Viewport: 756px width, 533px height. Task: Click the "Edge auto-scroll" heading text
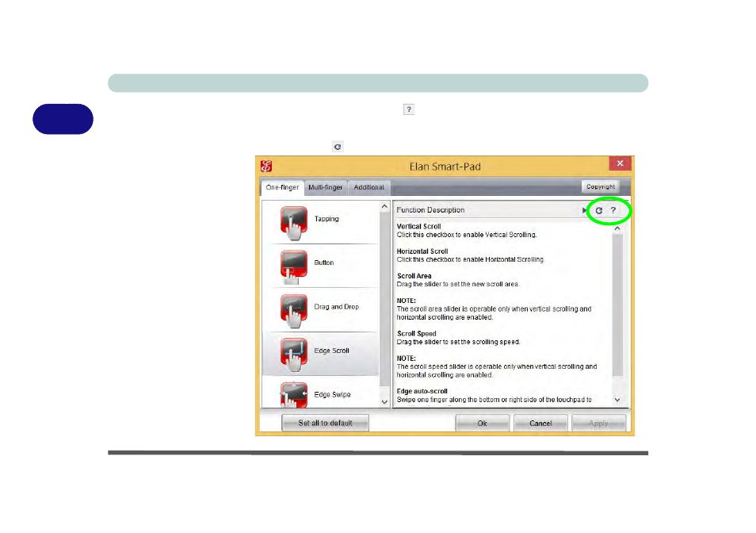pos(422,391)
